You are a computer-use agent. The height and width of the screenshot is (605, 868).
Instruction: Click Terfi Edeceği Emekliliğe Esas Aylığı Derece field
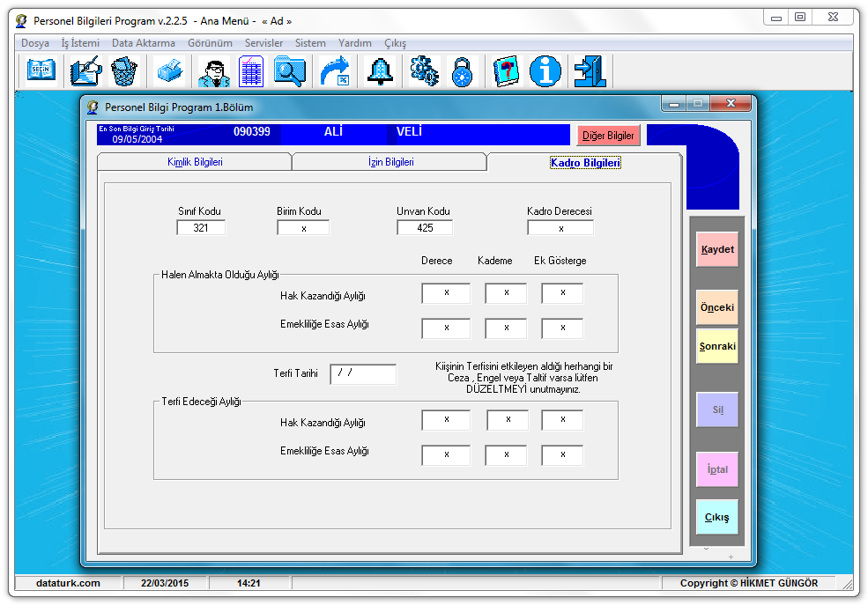(446, 455)
